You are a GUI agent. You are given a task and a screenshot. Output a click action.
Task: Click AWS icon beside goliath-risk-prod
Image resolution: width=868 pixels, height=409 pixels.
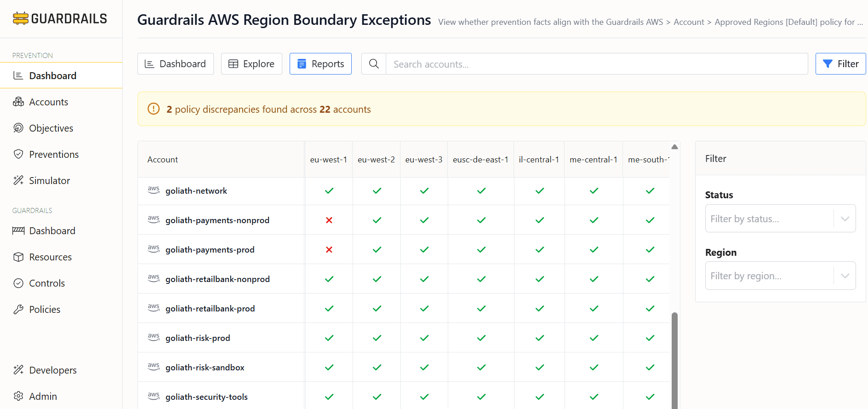154,337
